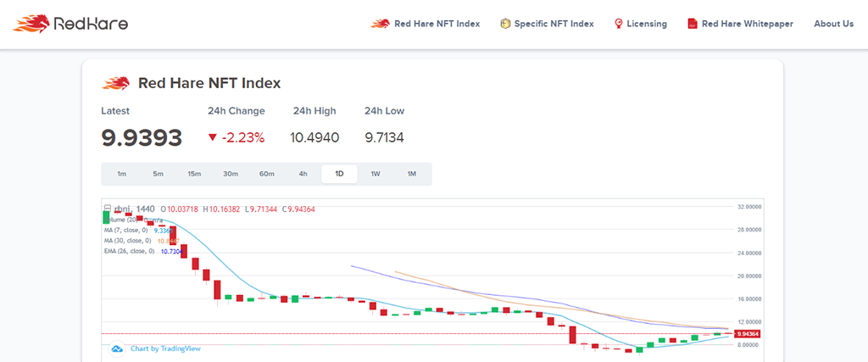
Task: Click the TradingView cloud logo icon
Action: [117, 349]
